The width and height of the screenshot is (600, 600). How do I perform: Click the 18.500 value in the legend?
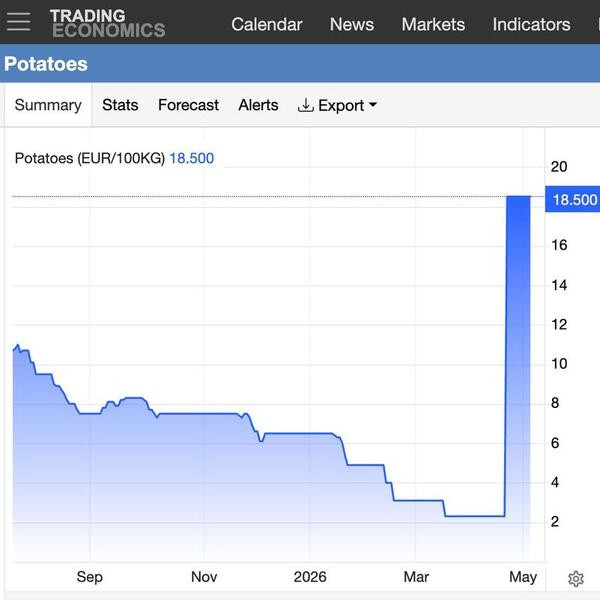pos(191,158)
